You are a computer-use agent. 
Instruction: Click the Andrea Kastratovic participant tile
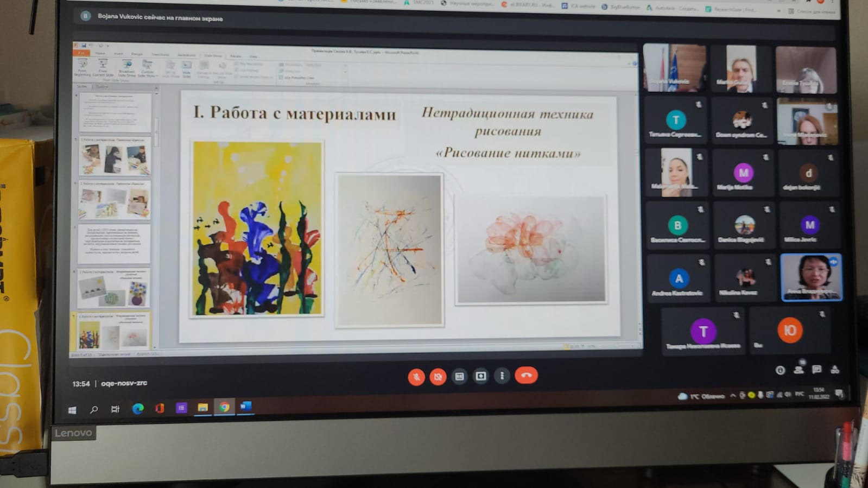[x=679, y=278]
